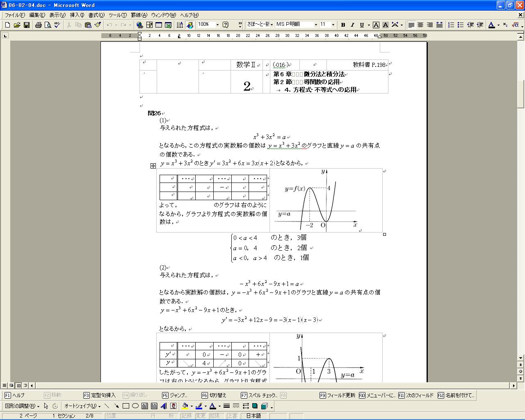Image resolution: width=525 pixels, height=420 pixels.
Task: Toggle Italic formatting
Action: 352,25
